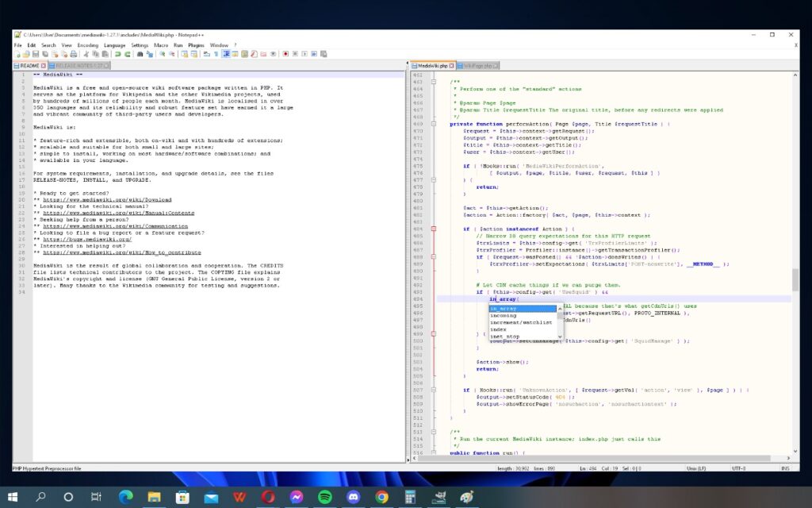Click the Save toolbar icon
The image size is (812, 508).
pos(35,54)
